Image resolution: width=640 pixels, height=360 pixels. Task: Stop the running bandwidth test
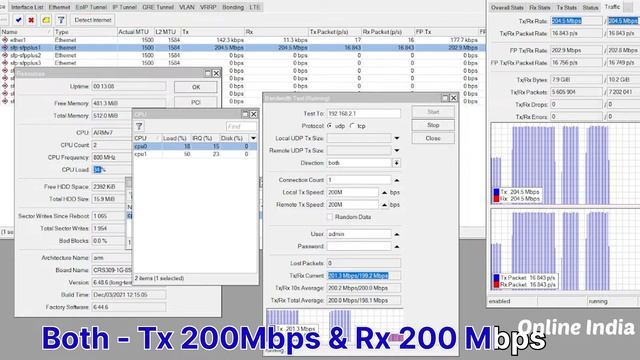pyautogui.click(x=433, y=125)
